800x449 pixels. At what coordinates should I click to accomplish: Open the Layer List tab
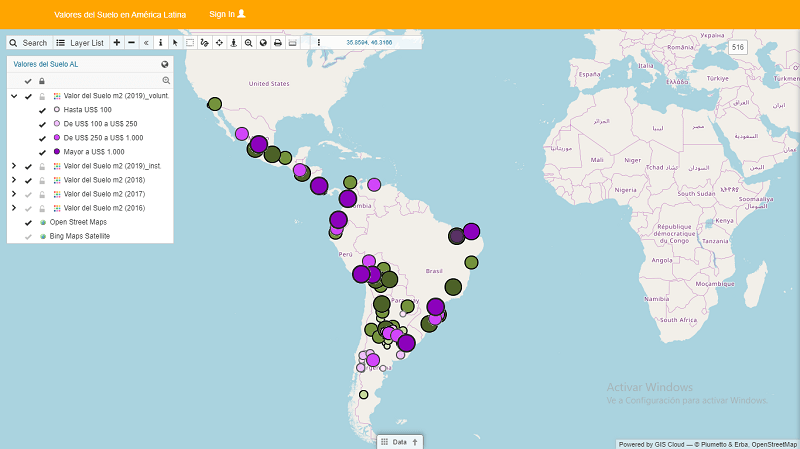click(80, 43)
